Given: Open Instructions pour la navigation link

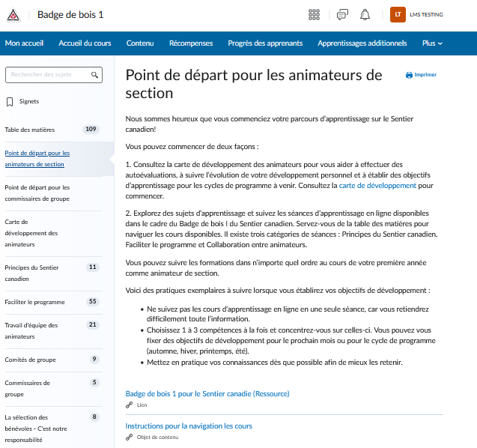Looking at the screenshot, I should click(x=189, y=426).
